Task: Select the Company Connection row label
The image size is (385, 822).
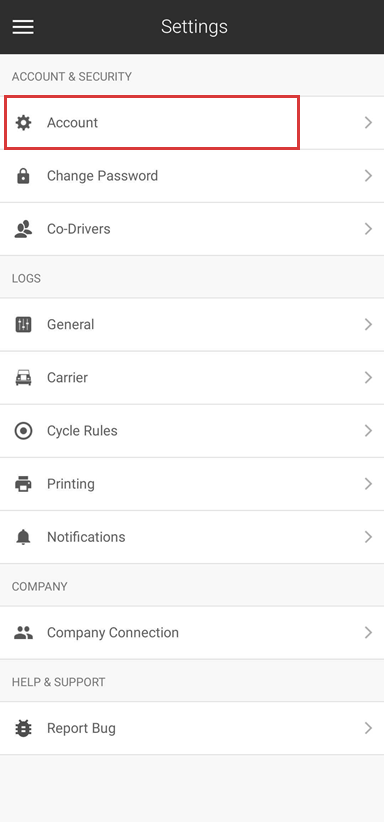Action: (x=113, y=633)
